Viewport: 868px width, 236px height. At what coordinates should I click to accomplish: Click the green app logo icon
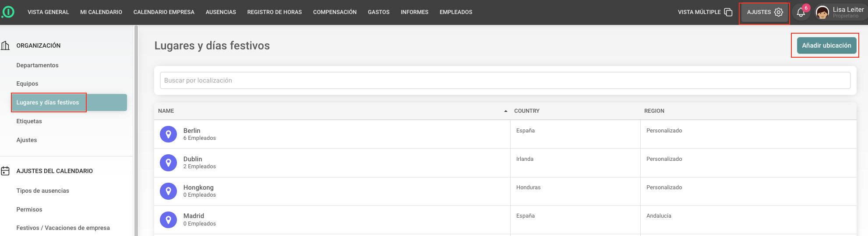(x=8, y=12)
